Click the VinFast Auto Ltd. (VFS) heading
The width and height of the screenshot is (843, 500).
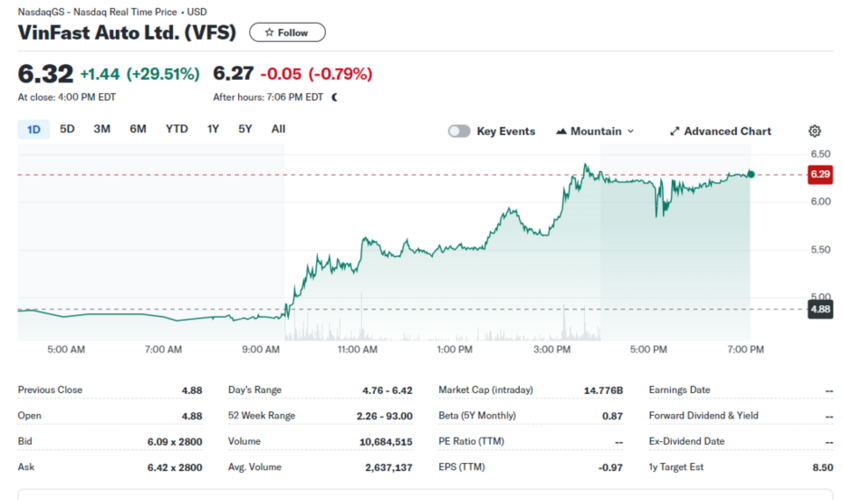coord(127,32)
